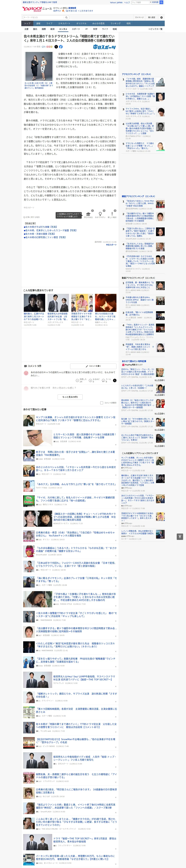The image size is (186, 868).
Task: Open the 国際 category
Action: [44, 29]
